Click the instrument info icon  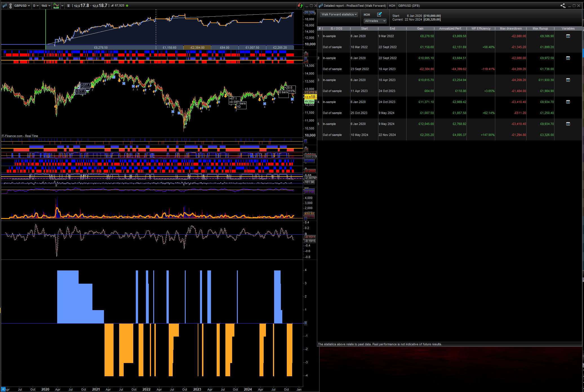pyautogui.click(x=68, y=6)
